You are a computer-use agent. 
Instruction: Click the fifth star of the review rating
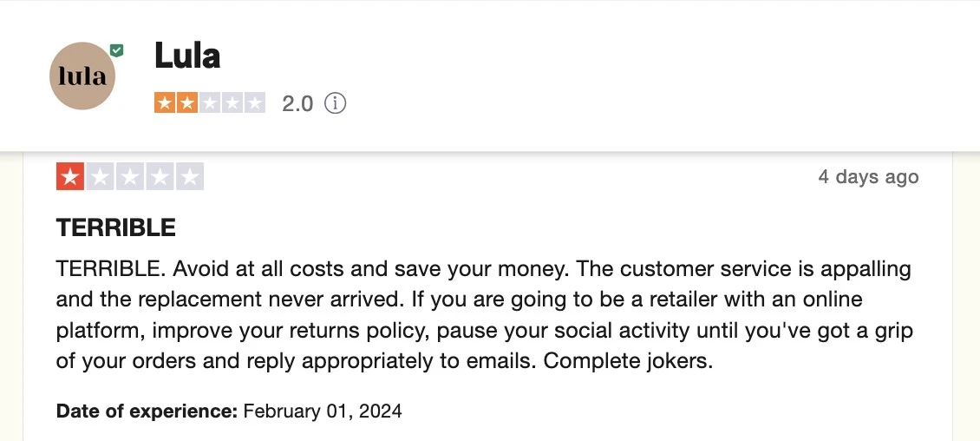click(x=190, y=176)
